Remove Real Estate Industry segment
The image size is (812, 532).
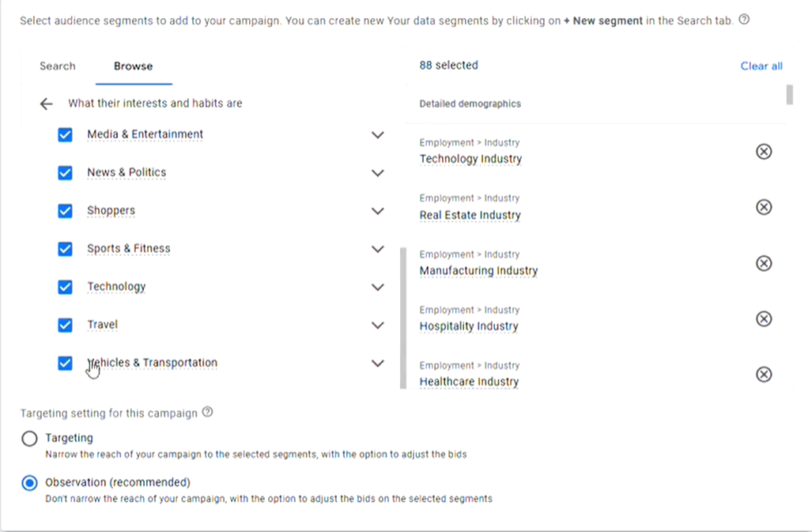[x=764, y=207]
